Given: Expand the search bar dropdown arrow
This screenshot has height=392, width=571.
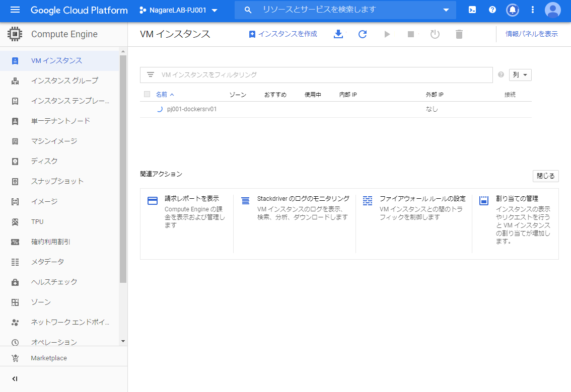Looking at the screenshot, I should (446, 10).
